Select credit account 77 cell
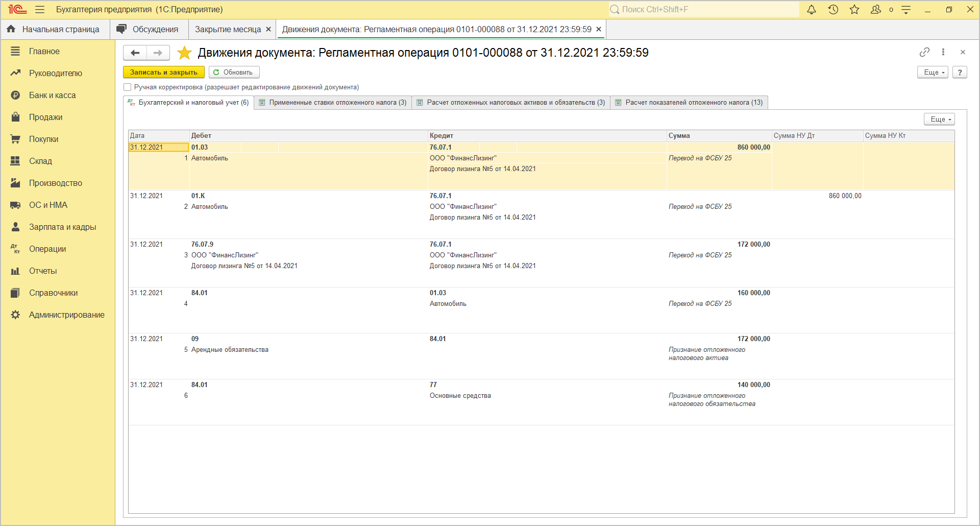 pos(433,385)
